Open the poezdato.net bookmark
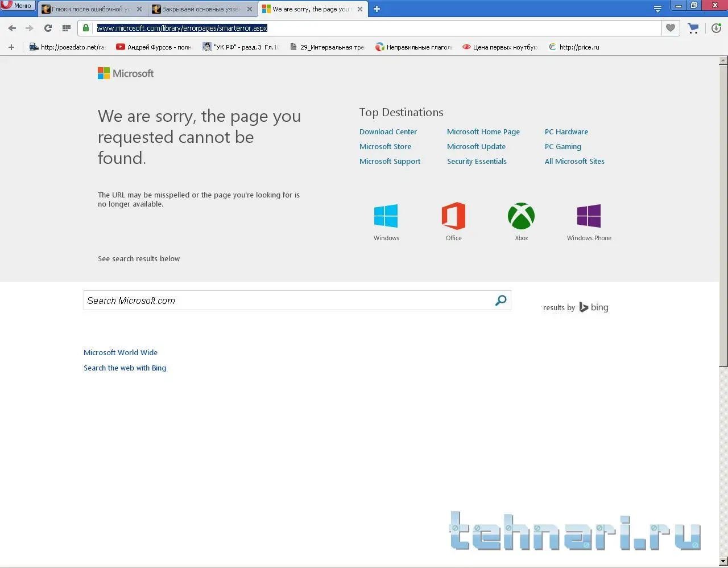The image size is (728, 568). pyautogui.click(x=68, y=47)
